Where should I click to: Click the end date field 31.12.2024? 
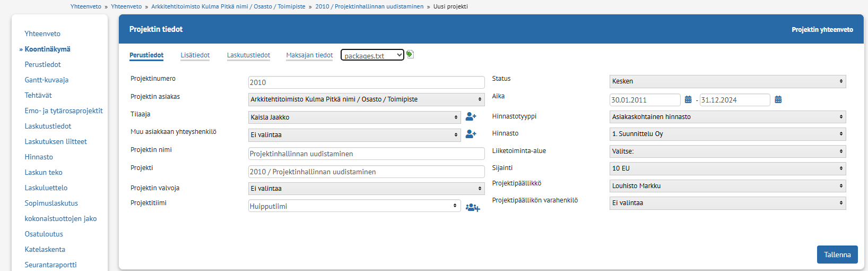735,100
